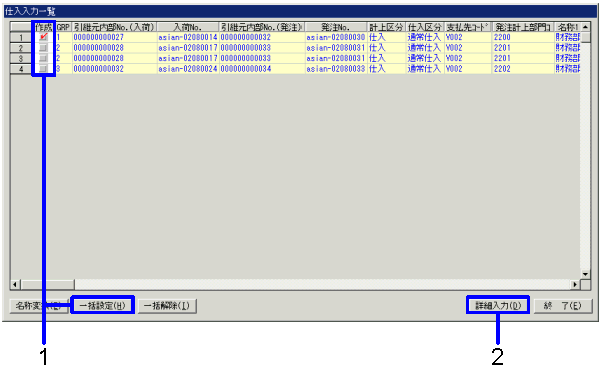This screenshot has height=374, width=601.
Task: Select GRP cell 1 in row 1
Action: (63, 37)
